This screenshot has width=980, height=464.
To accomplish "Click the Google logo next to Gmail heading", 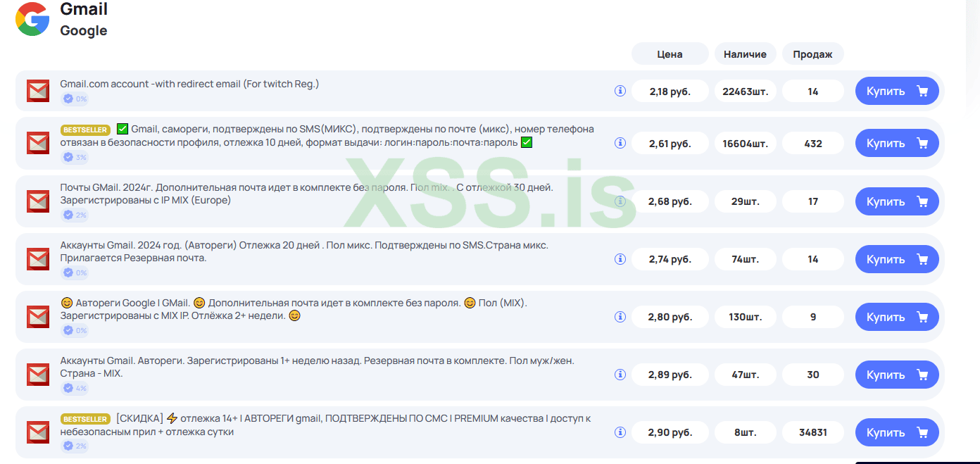I will pos(32,19).
